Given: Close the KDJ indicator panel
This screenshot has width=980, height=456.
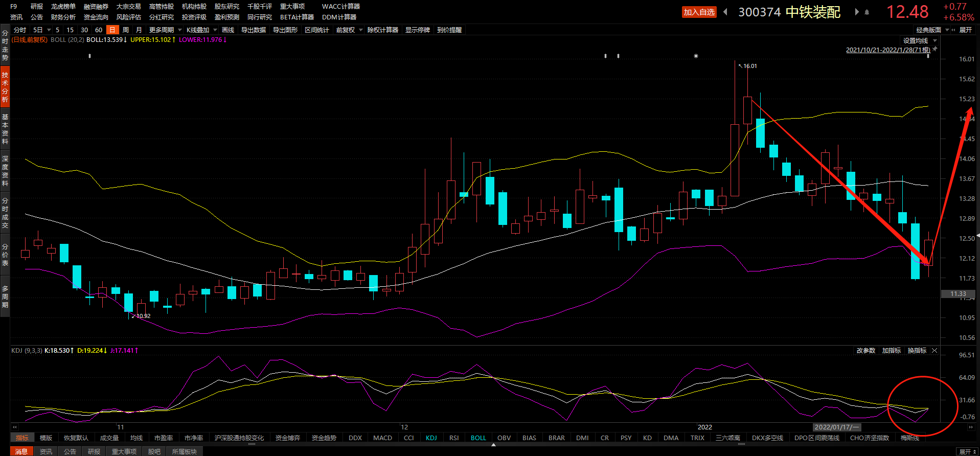Looking at the screenshot, I should [x=935, y=351].
